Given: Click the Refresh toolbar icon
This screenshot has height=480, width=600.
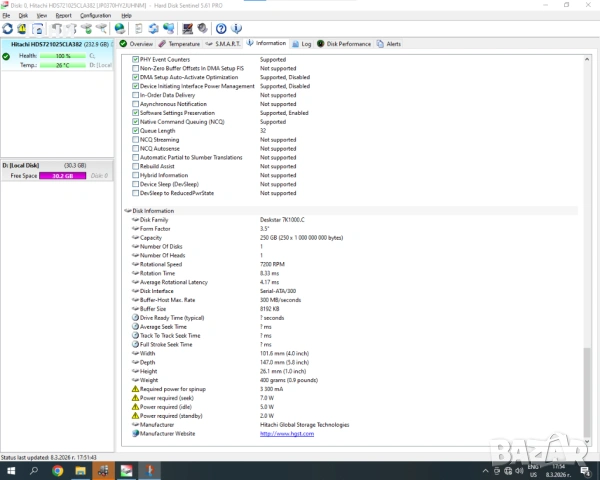Looking at the screenshot, I should click(x=8, y=29).
